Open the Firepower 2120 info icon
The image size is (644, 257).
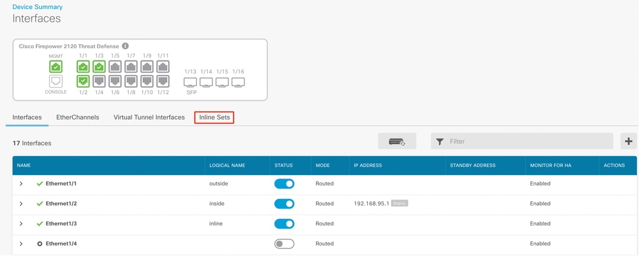pos(126,46)
